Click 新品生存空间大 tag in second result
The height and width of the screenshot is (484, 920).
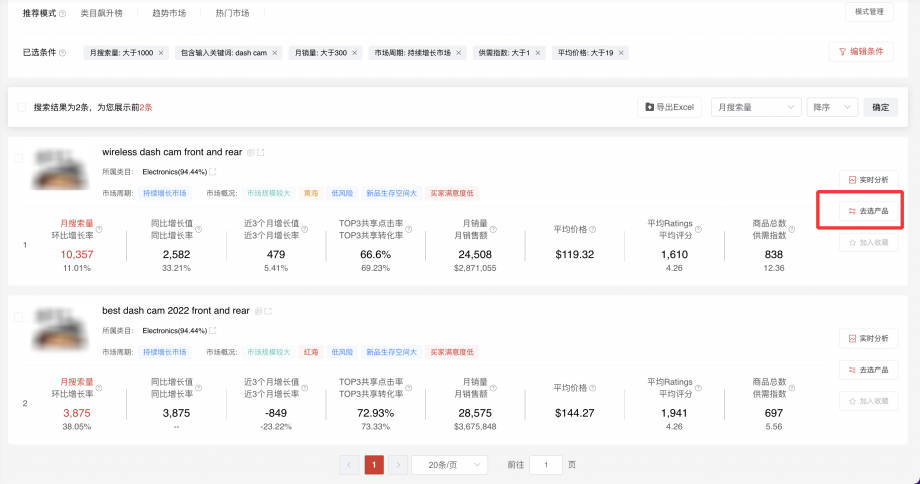tap(391, 352)
